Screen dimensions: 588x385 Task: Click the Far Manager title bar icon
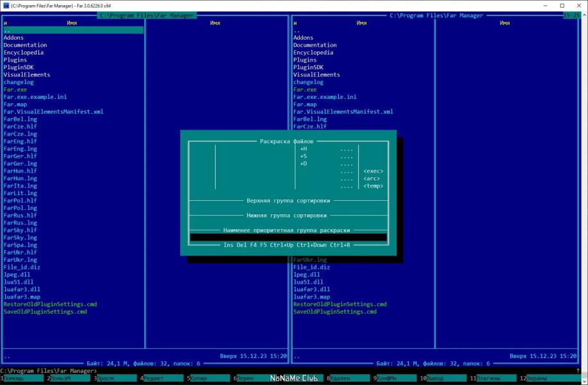point(6,5)
